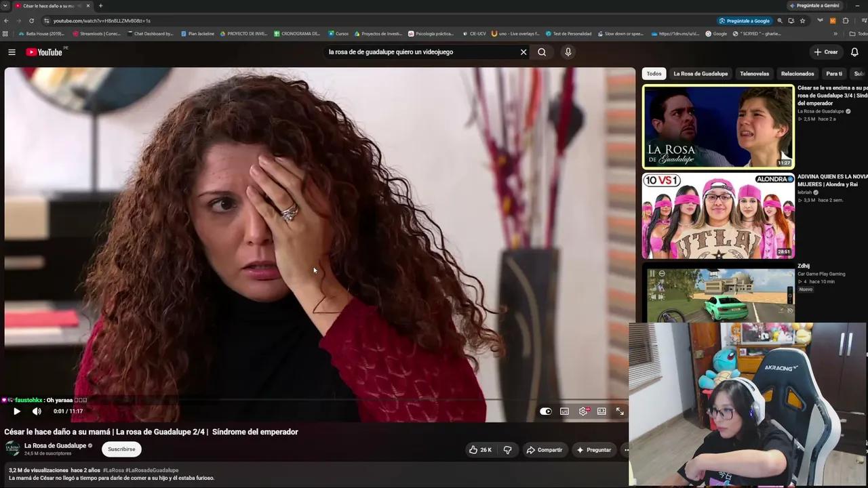
Task: Clear the YouTube search text
Action: click(x=524, y=52)
